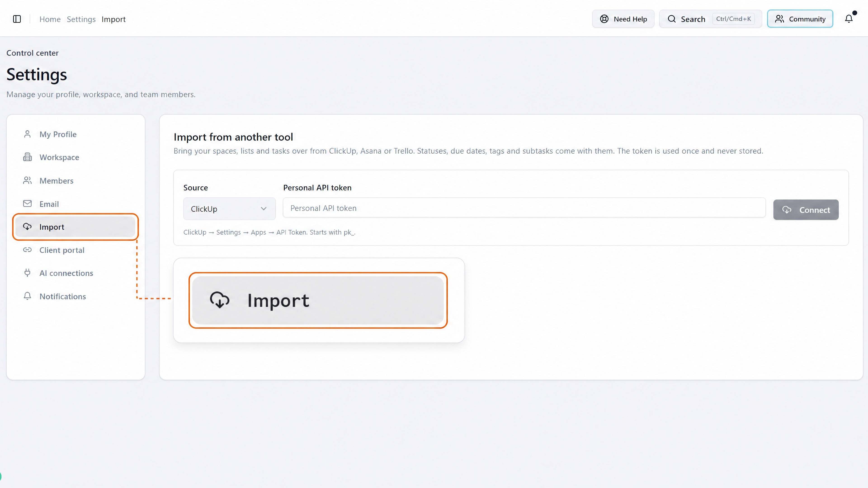Open the notifications bell in header
The width and height of the screenshot is (868, 488).
(849, 19)
